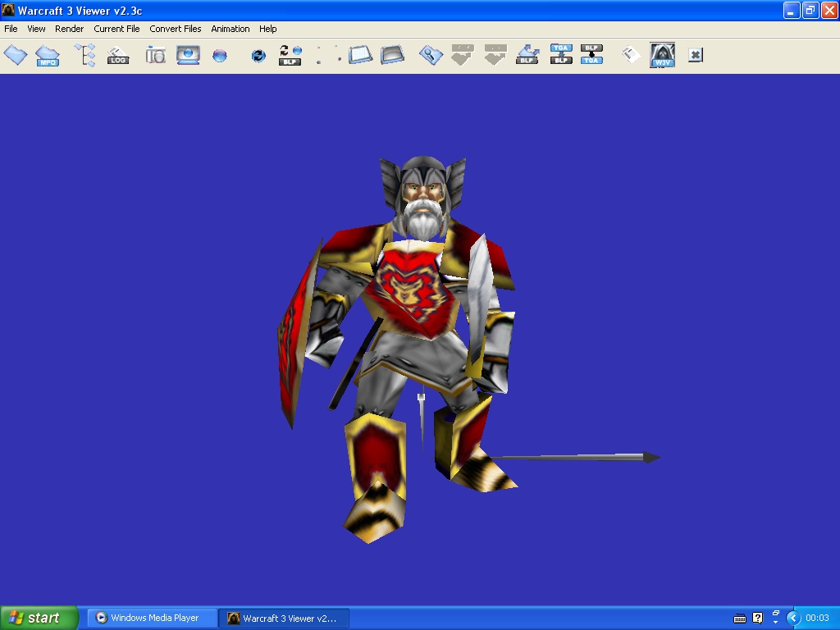Click the first grayed-out toolbar icon

(x=463, y=55)
